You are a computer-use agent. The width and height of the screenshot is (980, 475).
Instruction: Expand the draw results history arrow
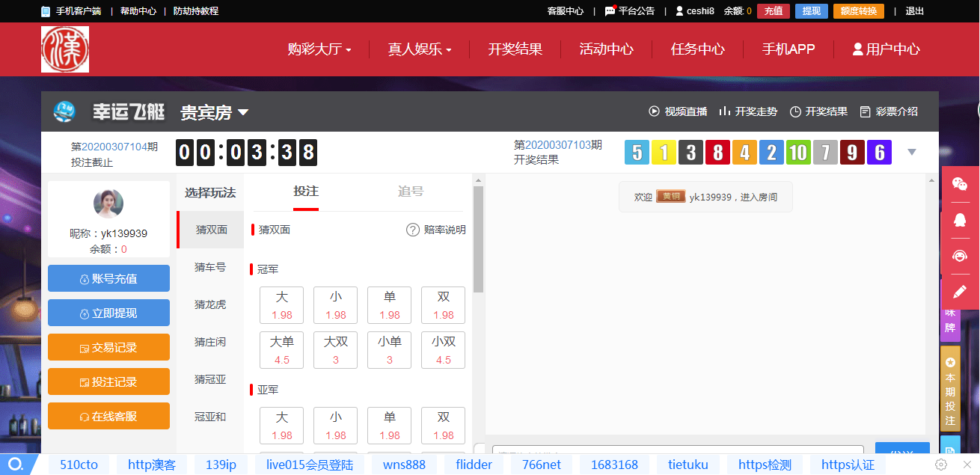point(911,153)
